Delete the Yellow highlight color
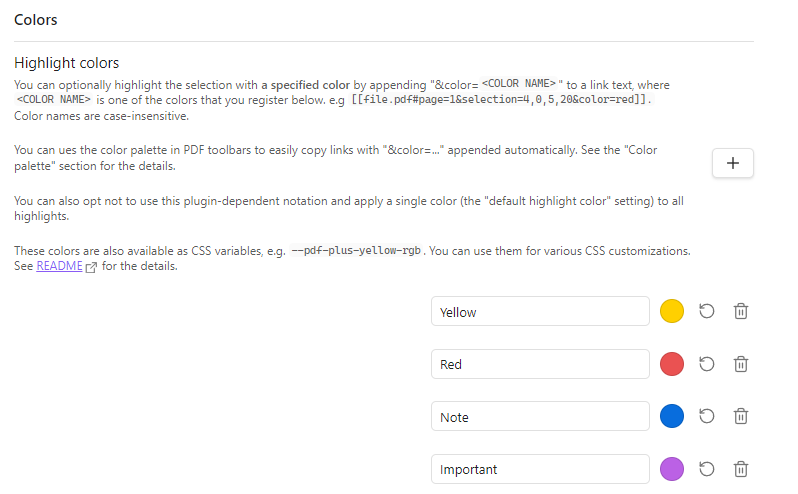The image size is (798, 494). pos(740,311)
